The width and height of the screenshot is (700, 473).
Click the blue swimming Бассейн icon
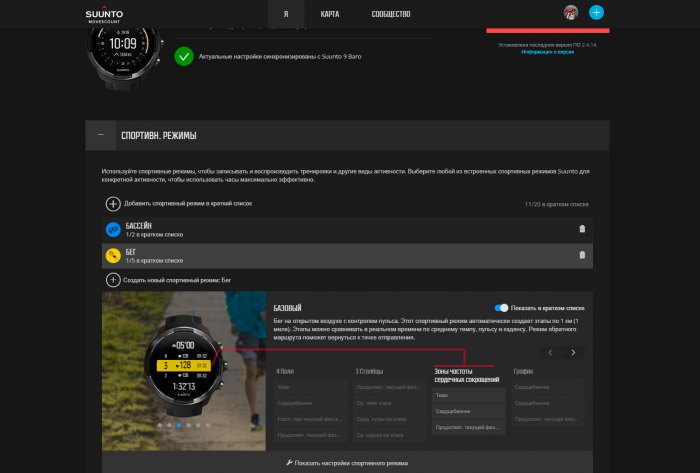[x=113, y=229]
